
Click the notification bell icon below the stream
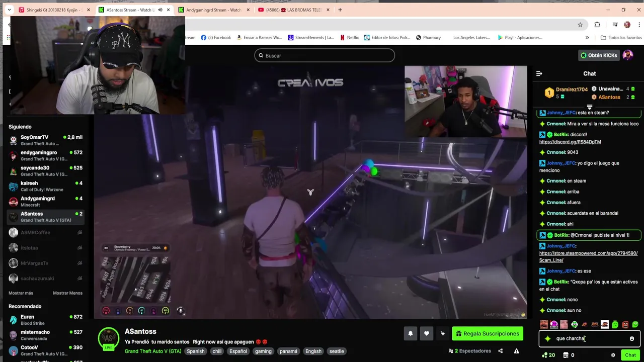click(x=411, y=333)
